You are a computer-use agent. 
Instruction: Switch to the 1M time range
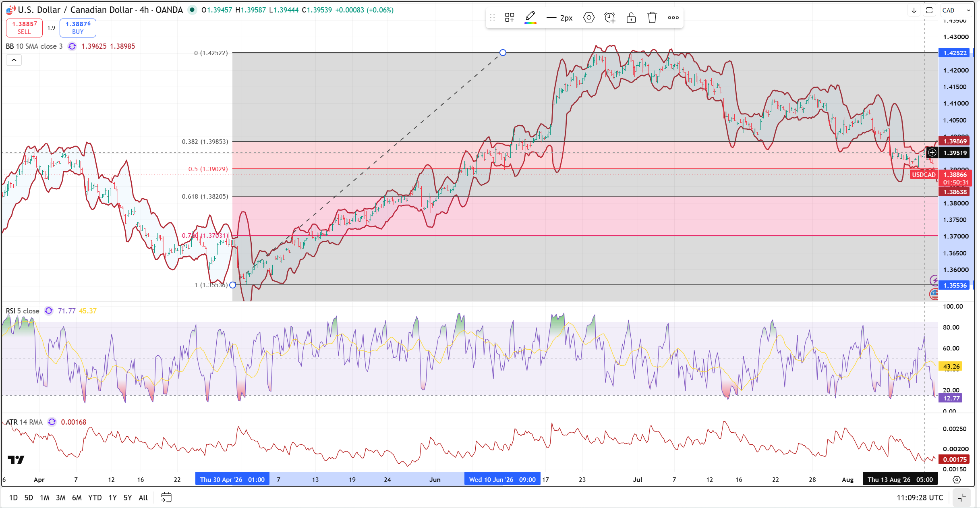point(45,498)
